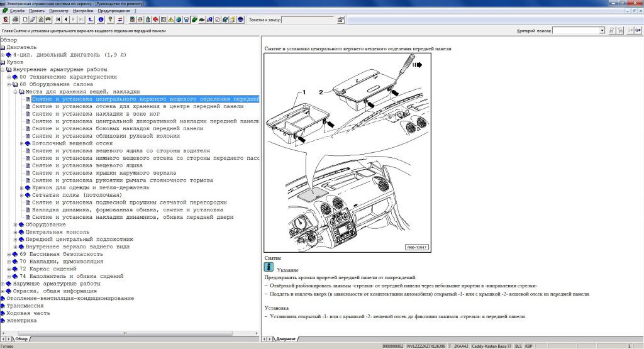This screenshot has width=644, height=349.
Task: Click the red swap arrows toolbar icon
Action: [x=120, y=19]
